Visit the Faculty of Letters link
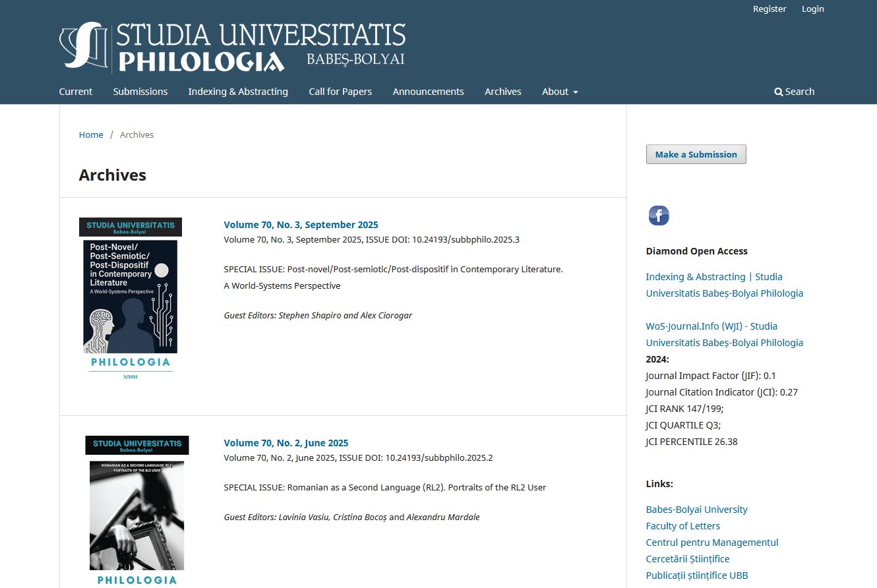This screenshot has width=877, height=588. click(683, 526)
